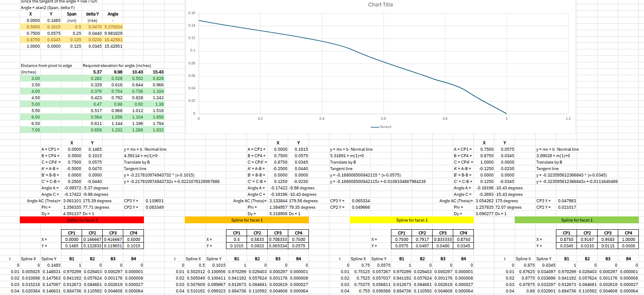Click the 0.16 label on chart's vertical axis

(x=192, y=14)
